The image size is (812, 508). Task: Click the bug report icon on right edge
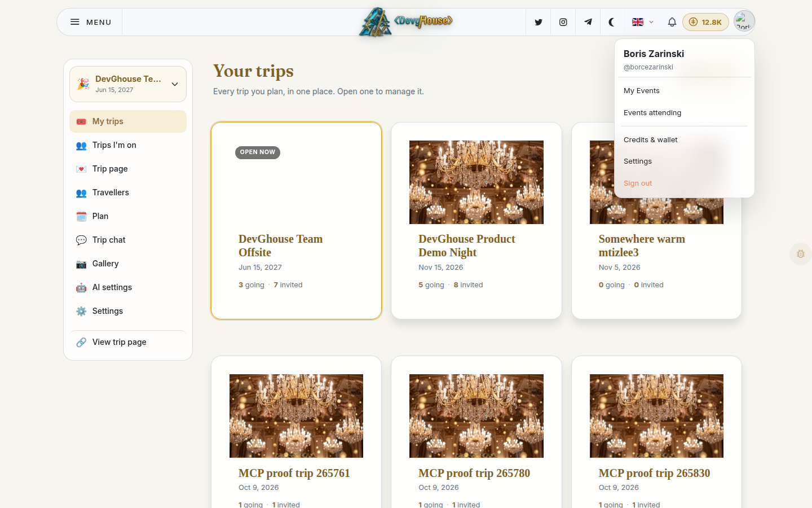coord(801,254)
